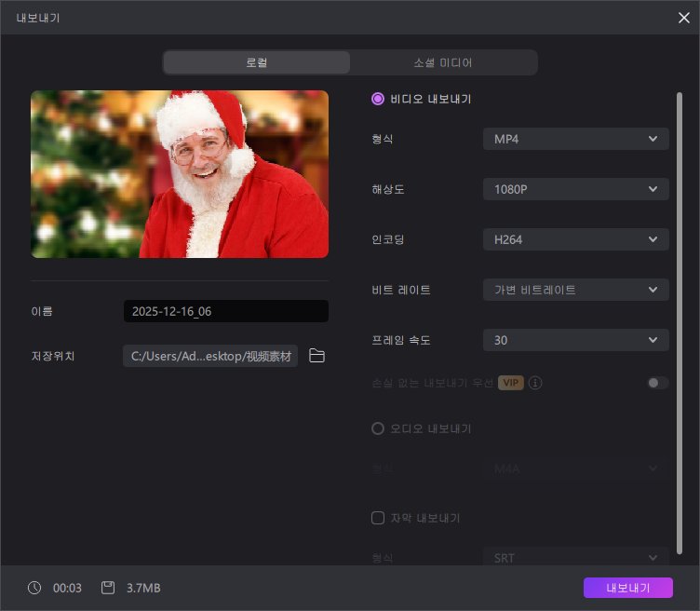Click the lossless export info icon

tap(535, 383)
